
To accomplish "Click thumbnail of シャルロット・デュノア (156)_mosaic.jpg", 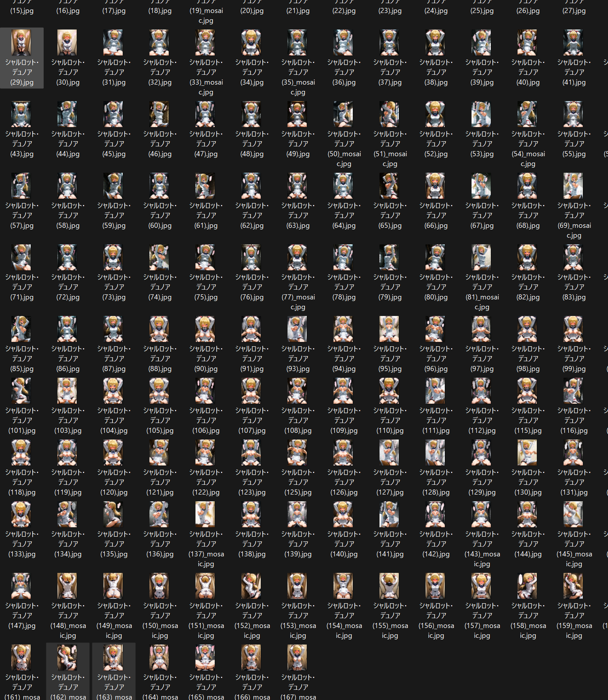I will [x=435, y=586].
